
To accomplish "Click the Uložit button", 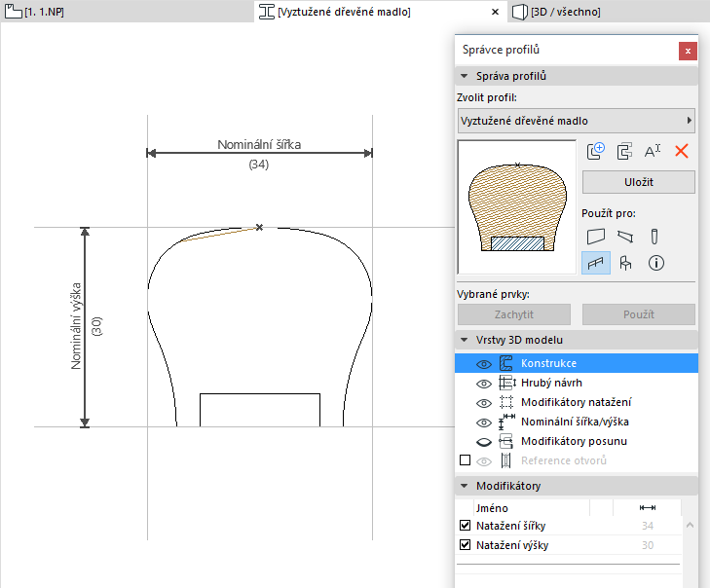I will tap(638, 182).
